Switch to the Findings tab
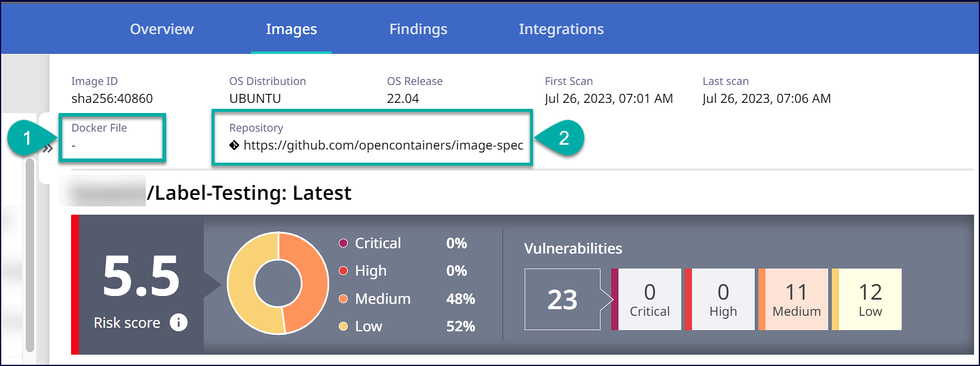 click(418, 29)
